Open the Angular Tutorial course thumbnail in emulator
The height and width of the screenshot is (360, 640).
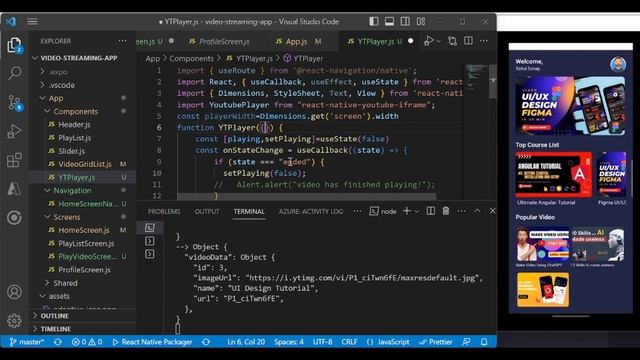point(553,175)
